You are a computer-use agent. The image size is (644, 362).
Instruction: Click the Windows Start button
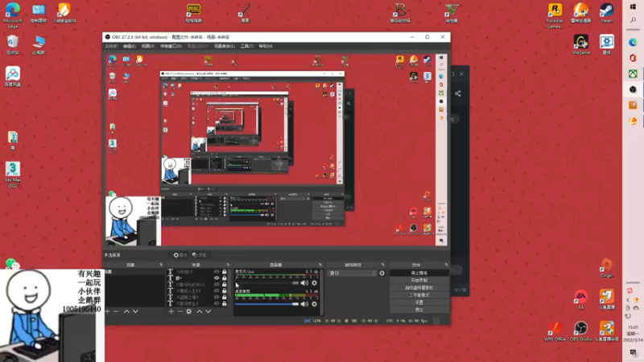point(633,7)
